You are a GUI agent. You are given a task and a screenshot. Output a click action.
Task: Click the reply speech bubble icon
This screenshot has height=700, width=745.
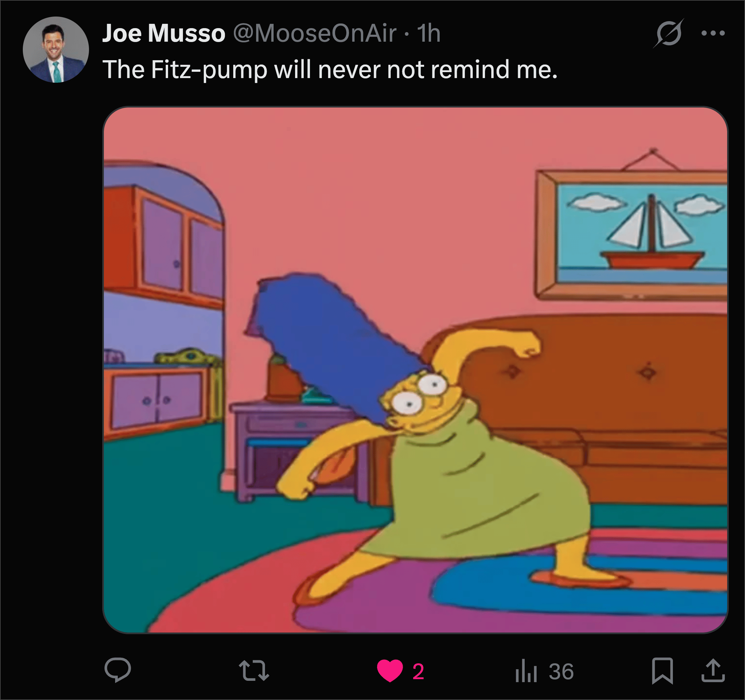pyautogui.click(x=118, y=670)
